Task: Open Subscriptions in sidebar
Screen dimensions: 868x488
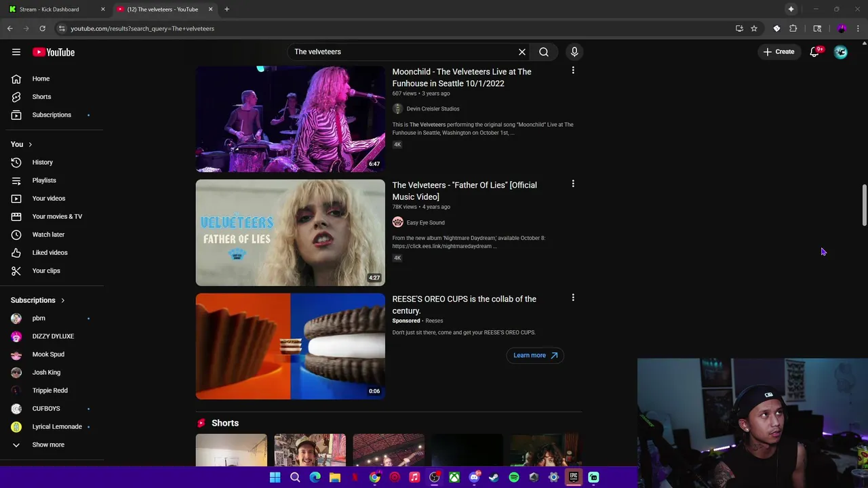Action: pos(52,115)
